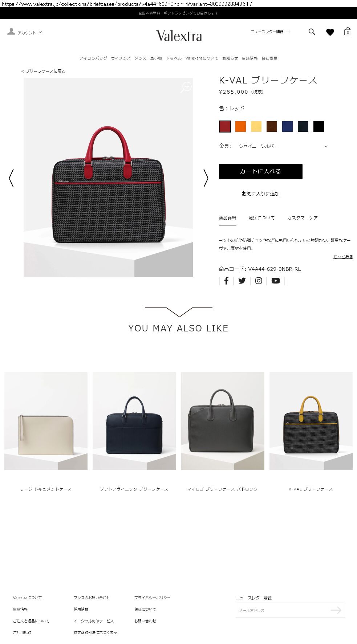Switch to the カスタマーケア tab
The width and height of the screenshot is (357, 644).
tap(302, 218)
